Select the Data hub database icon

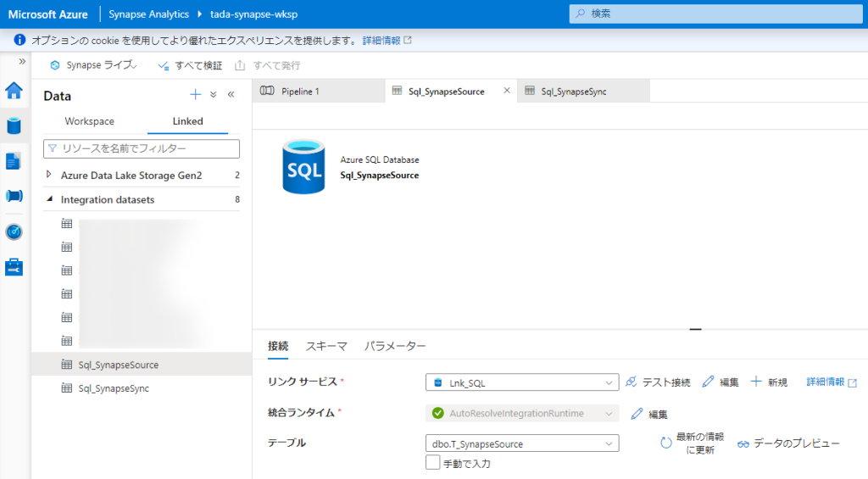coord(14,126)
